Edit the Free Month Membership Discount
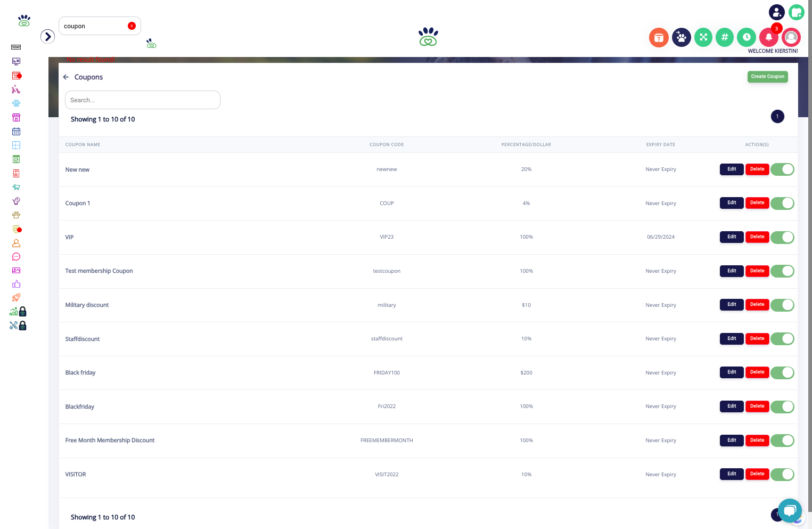 click(732, 441)
